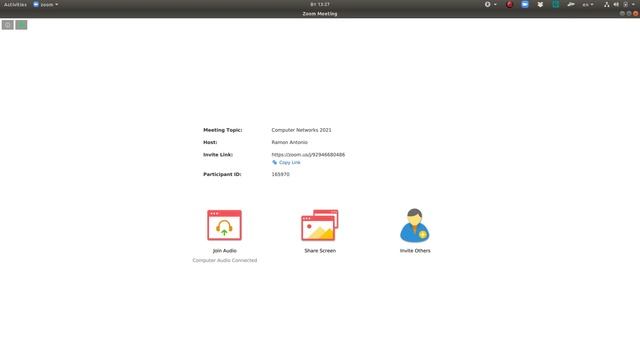Click the red round tray icon

click(x=509, y=4)
